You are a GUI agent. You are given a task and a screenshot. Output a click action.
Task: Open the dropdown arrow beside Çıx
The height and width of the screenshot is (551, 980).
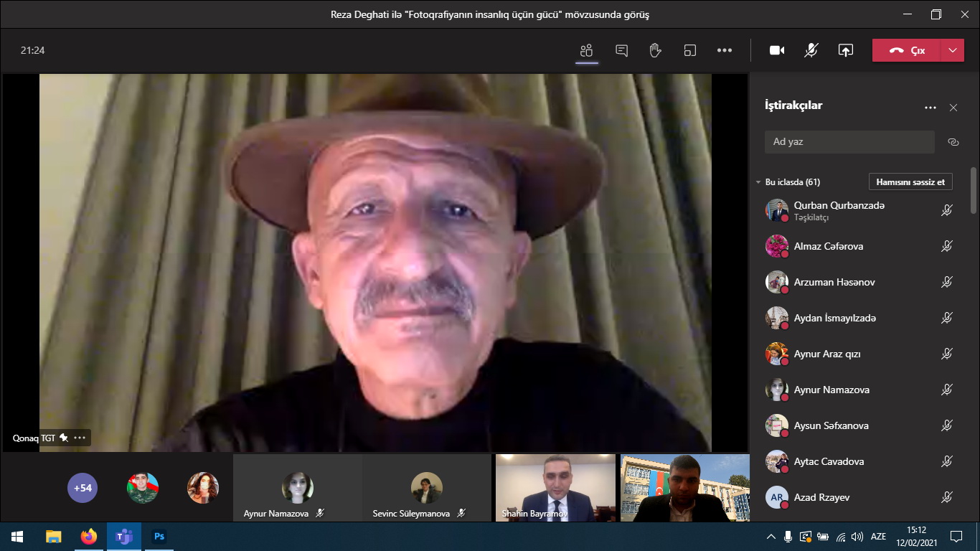952,50
